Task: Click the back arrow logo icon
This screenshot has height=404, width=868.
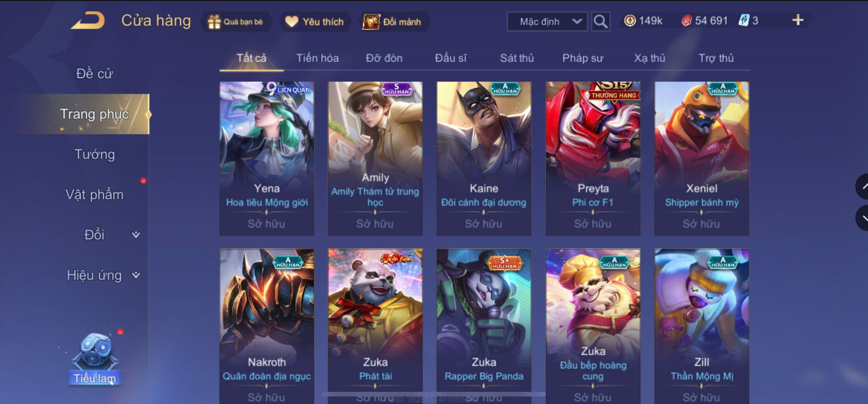Action: click(x=88, y=21)
